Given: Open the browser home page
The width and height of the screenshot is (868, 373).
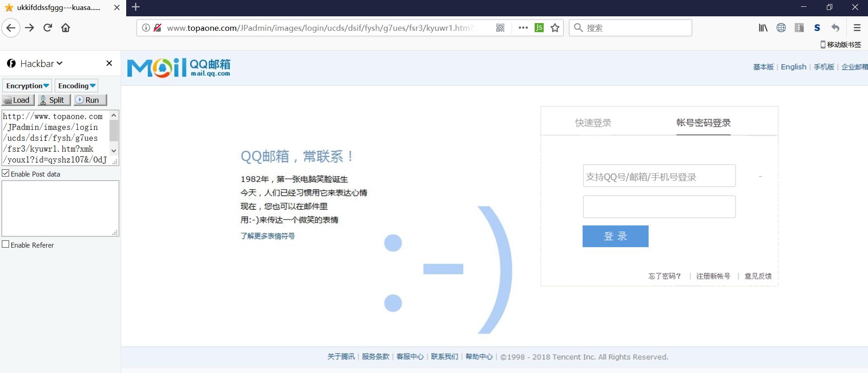Looking at the screenshot, I should point(66,28).
